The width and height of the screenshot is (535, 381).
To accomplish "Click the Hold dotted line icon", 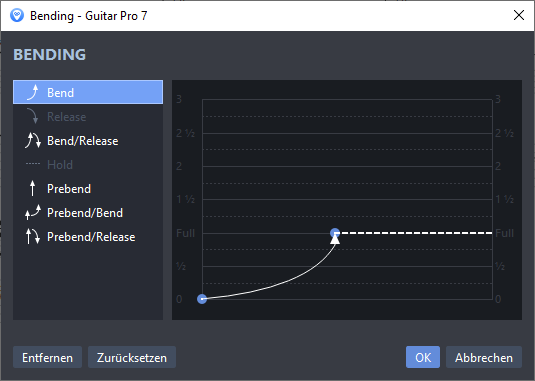I will tap(33, 164).
